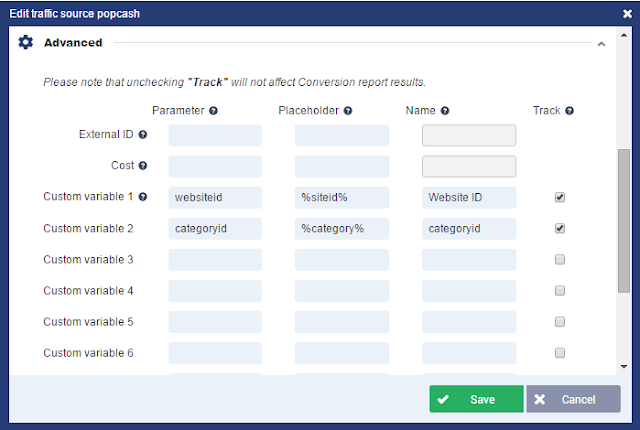The width and height of the screenshot is (640, 430).
Task: Collapse the Advanced section chevron
Action: 601,44
